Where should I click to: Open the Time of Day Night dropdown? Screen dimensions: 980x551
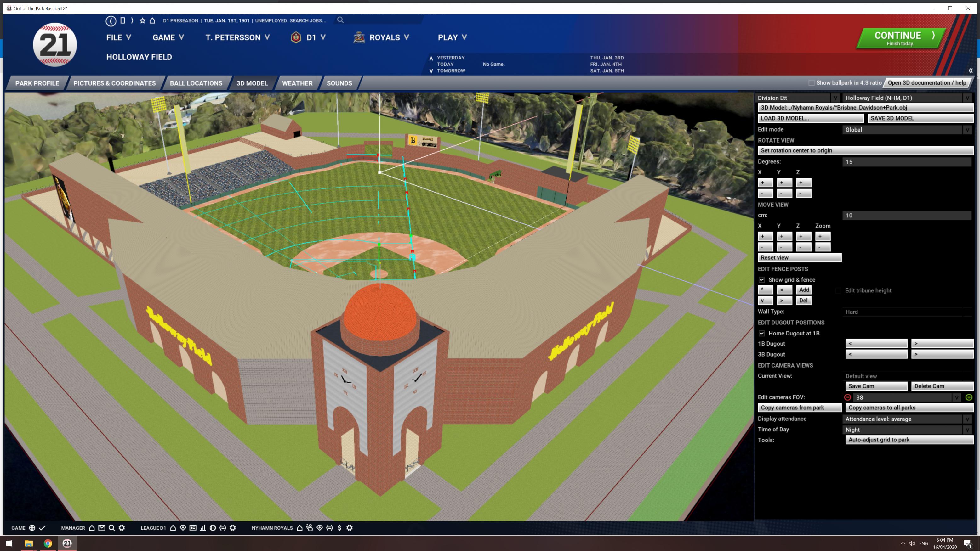point(908,430)
